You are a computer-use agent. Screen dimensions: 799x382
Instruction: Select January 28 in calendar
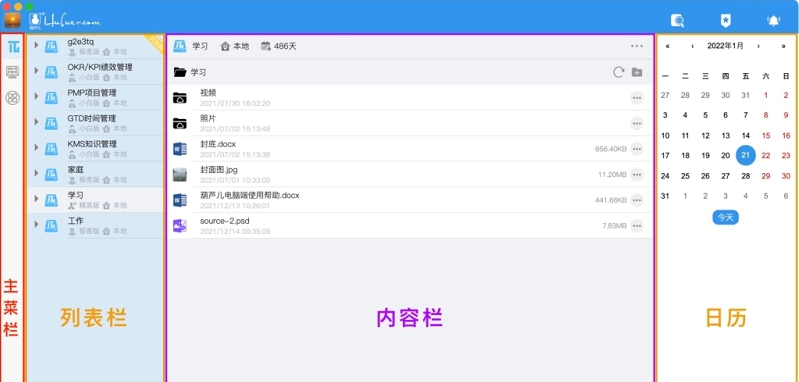point(745,176)
